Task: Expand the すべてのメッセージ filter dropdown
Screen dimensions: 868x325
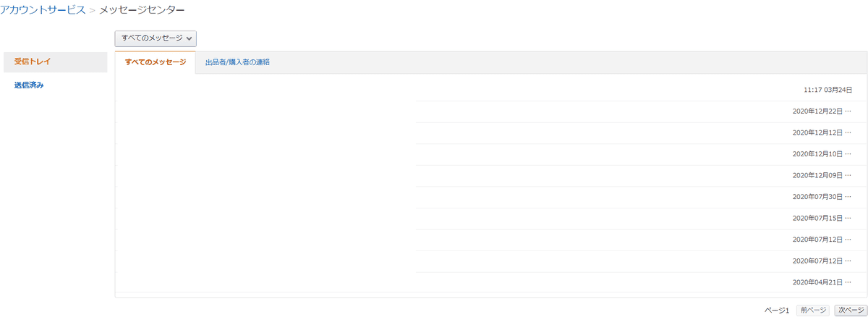Action: coord(156,38)
